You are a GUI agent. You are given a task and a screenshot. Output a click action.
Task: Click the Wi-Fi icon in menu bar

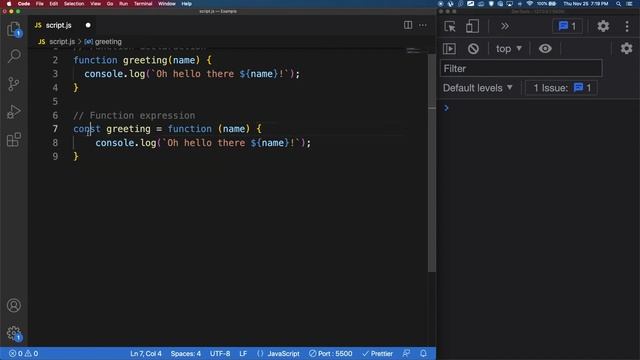tap(529, 4)
